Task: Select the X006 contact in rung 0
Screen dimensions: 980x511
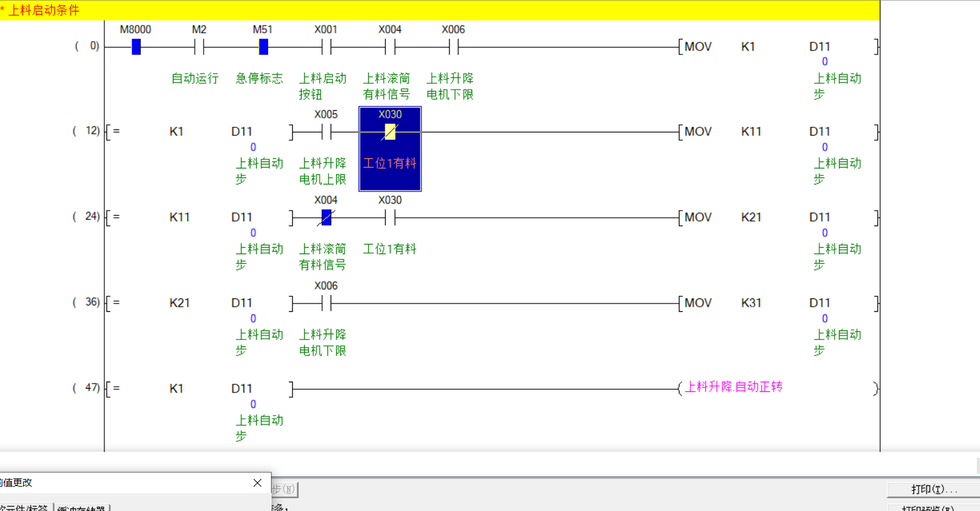Action: (x=453, y=47)
